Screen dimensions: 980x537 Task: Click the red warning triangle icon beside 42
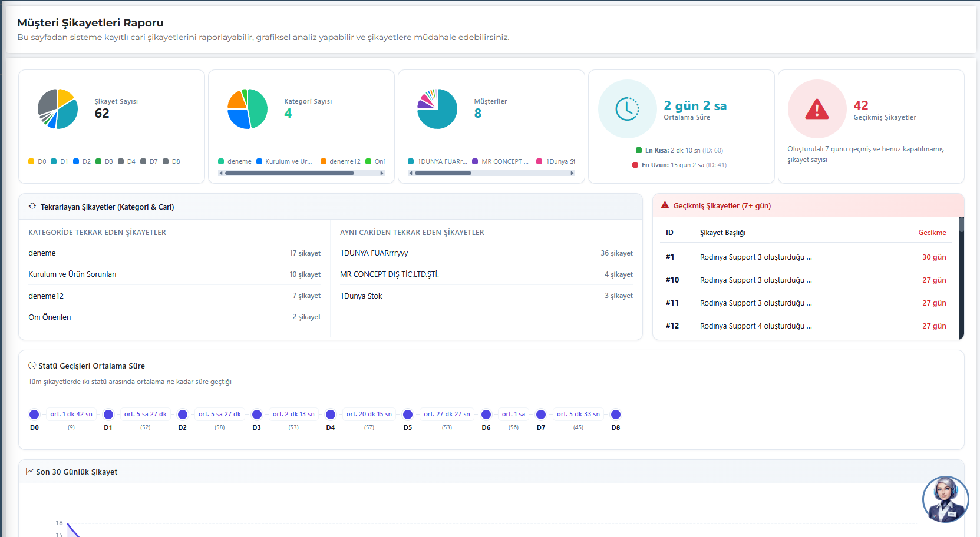tap(817, 109)
